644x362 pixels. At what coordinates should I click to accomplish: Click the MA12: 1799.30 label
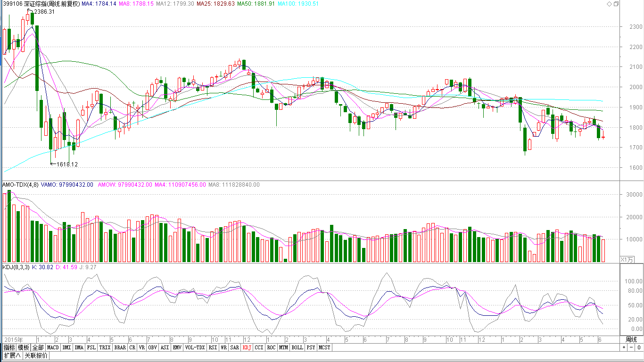pos(175,4)
